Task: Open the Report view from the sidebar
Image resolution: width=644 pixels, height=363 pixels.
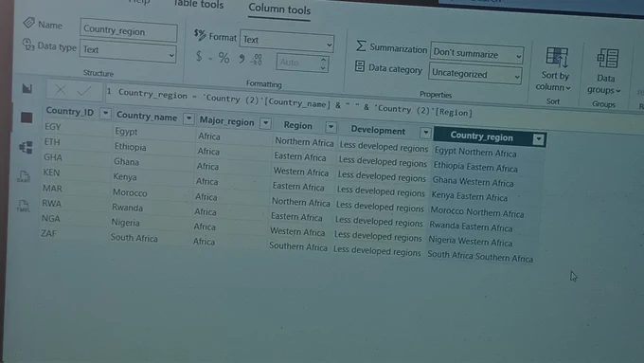Action: (x=27, y=88)
